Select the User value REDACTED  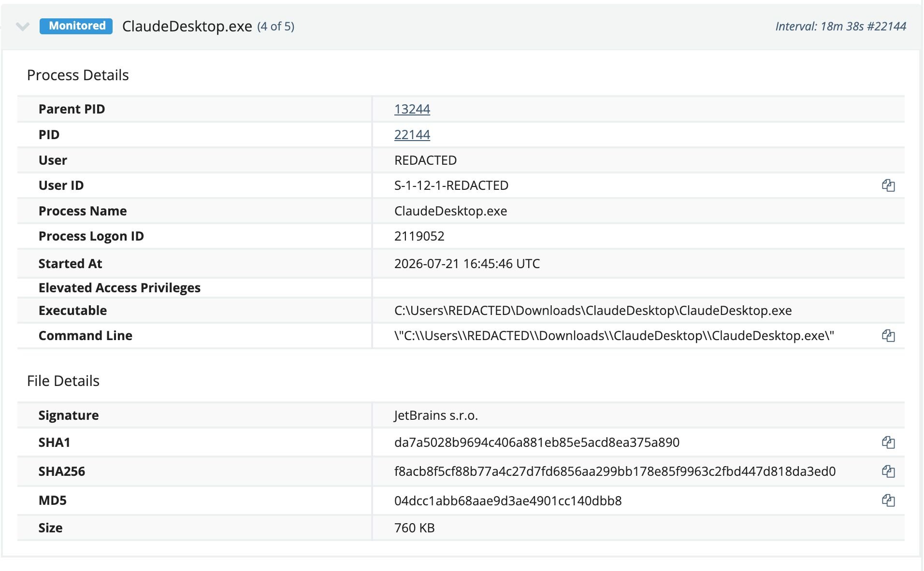coord(425,160)
